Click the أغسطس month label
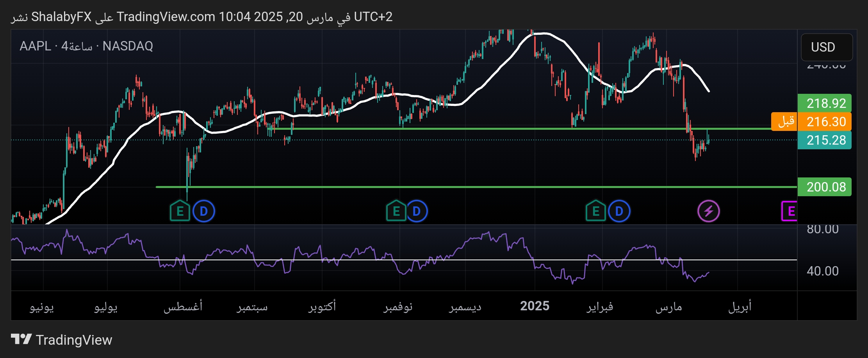 tap(183, 306)
